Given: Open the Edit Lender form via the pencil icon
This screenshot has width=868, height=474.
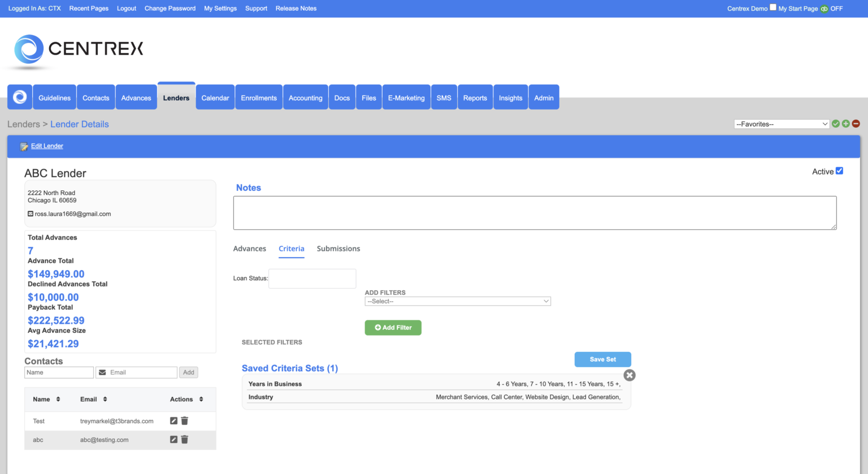Looking at the screenshot, I should click(x=23, y=146).
